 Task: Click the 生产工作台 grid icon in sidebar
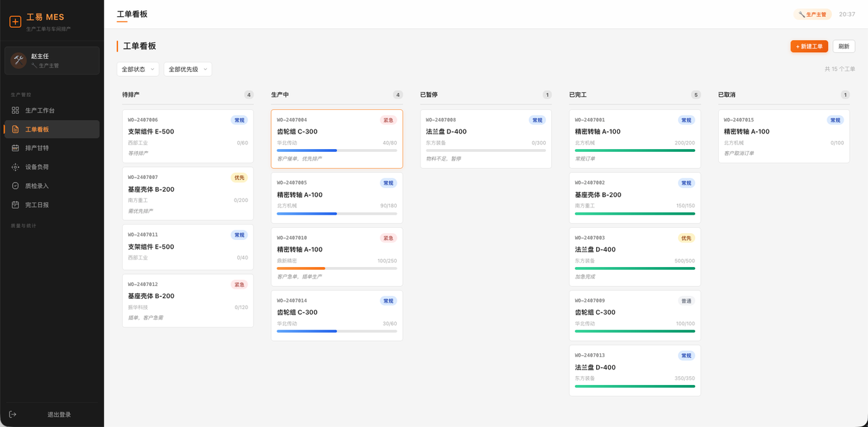click(x=16, y=110)
